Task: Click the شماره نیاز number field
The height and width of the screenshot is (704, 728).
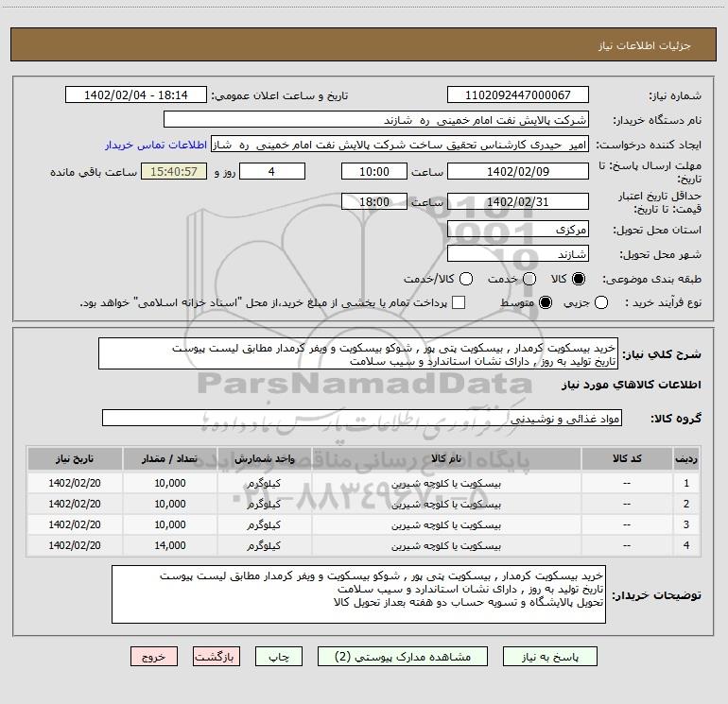Action: click(x=518, y=94)
